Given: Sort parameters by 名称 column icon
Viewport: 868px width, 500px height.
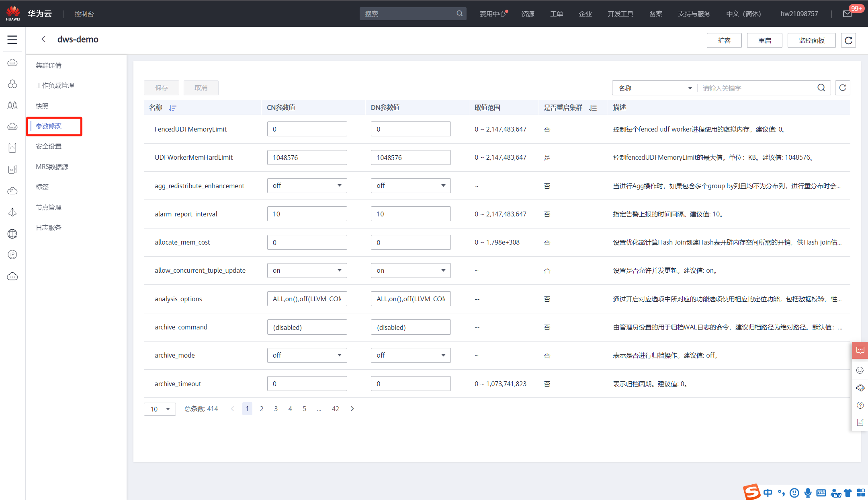Looking at the screenshot, I should (x=172, y=108).
